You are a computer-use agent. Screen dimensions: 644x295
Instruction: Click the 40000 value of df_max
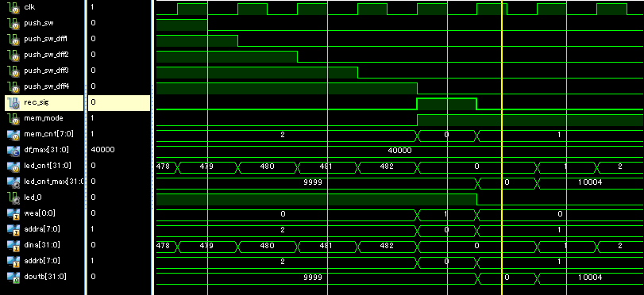pyautogui.click(x=399, y=151)
